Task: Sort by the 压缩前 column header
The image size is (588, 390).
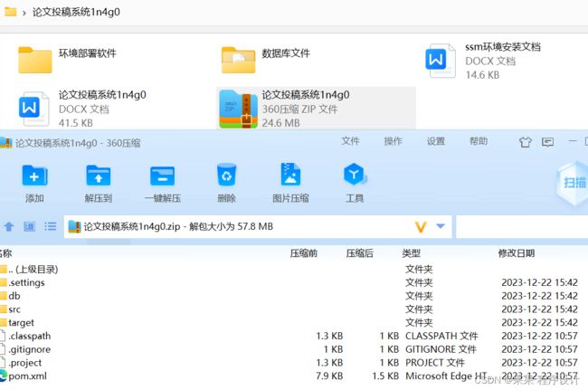Action: point(304,253)
